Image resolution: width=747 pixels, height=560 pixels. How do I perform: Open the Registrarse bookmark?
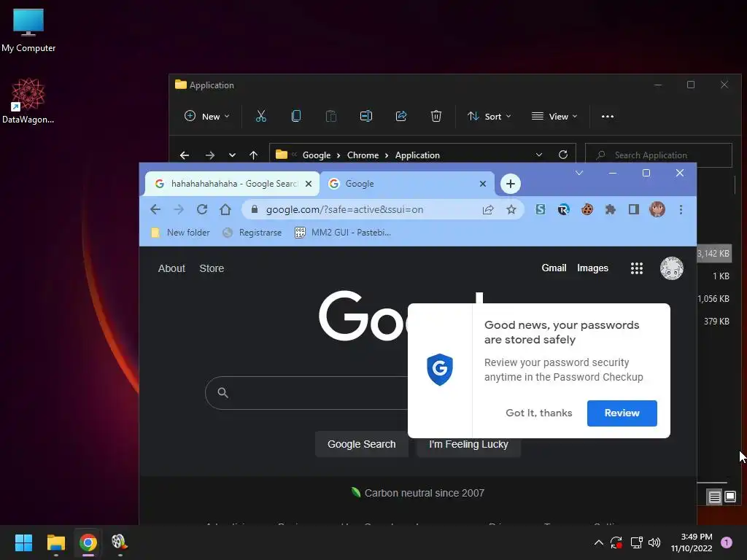[252, 233]
